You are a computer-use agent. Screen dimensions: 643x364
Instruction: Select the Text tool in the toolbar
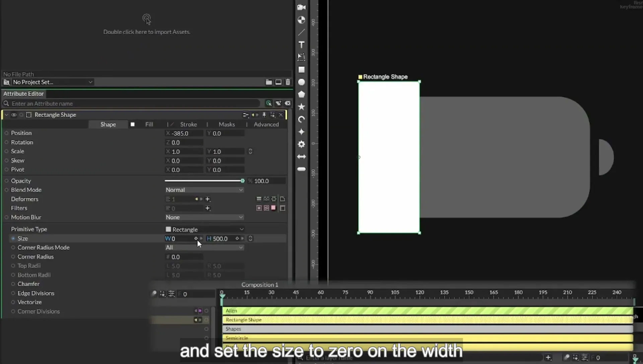301,45
